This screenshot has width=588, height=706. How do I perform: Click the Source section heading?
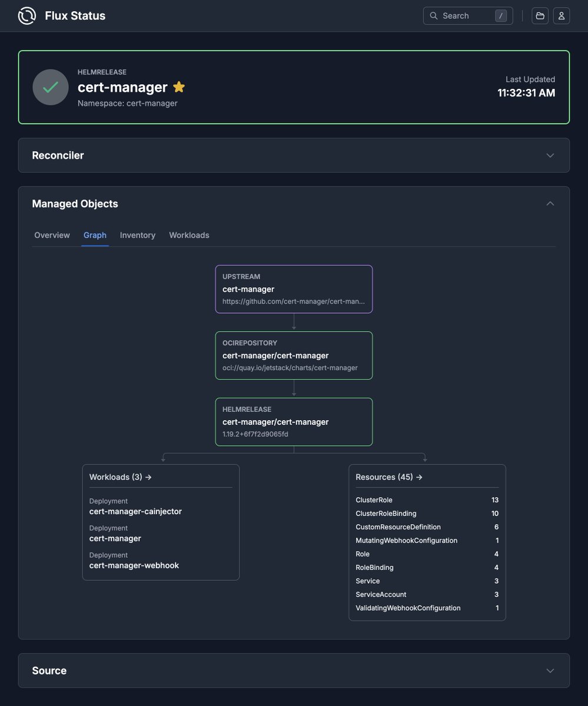point(49,671)
